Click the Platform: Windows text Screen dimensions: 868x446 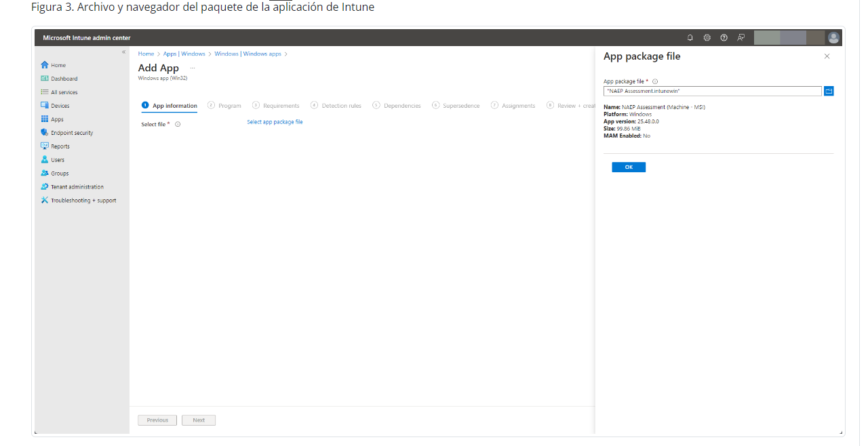click(627, 115)
